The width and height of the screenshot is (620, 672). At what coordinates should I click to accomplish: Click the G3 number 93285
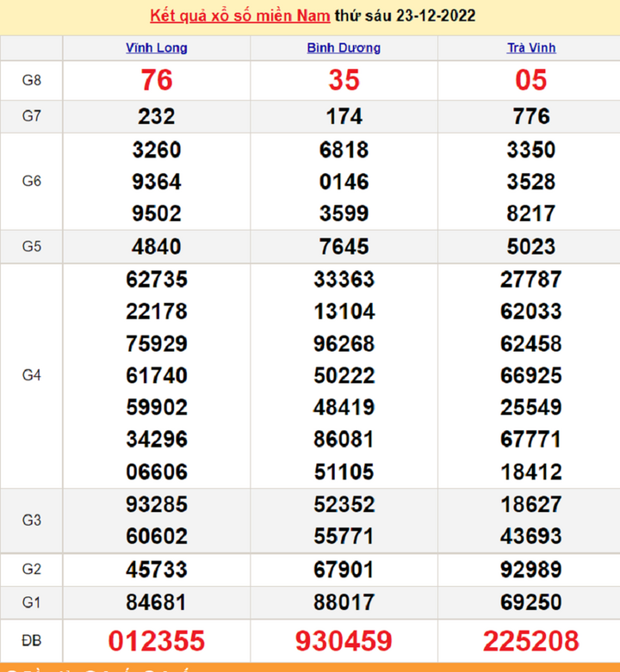[x=157, y=504]
